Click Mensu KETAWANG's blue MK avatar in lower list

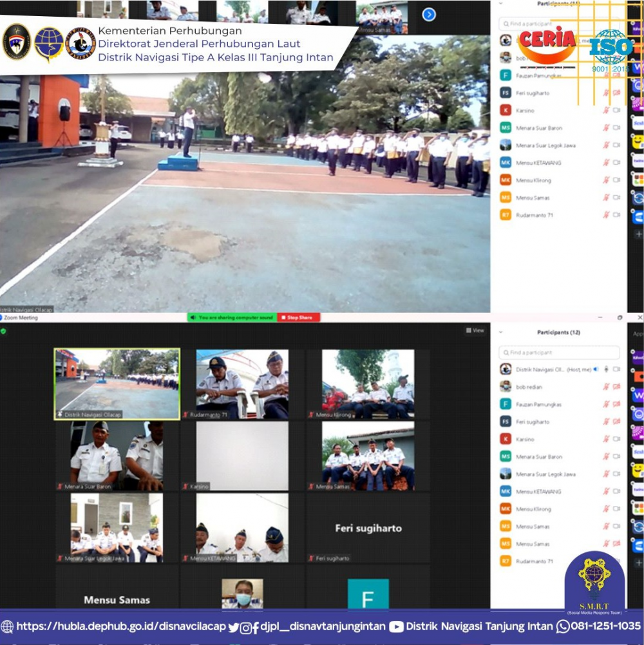(x=506, y=491)
